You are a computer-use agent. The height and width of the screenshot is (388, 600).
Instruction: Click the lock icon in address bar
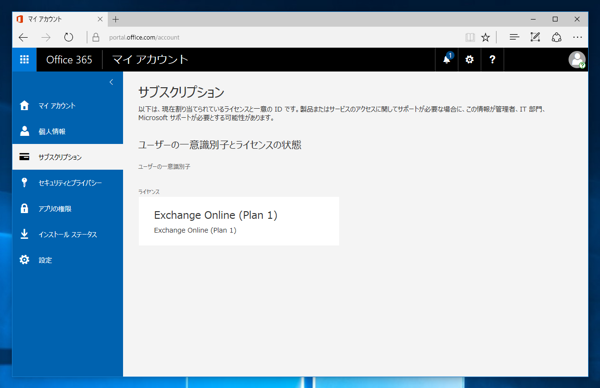pyautogui.click(x=96, y=37)
